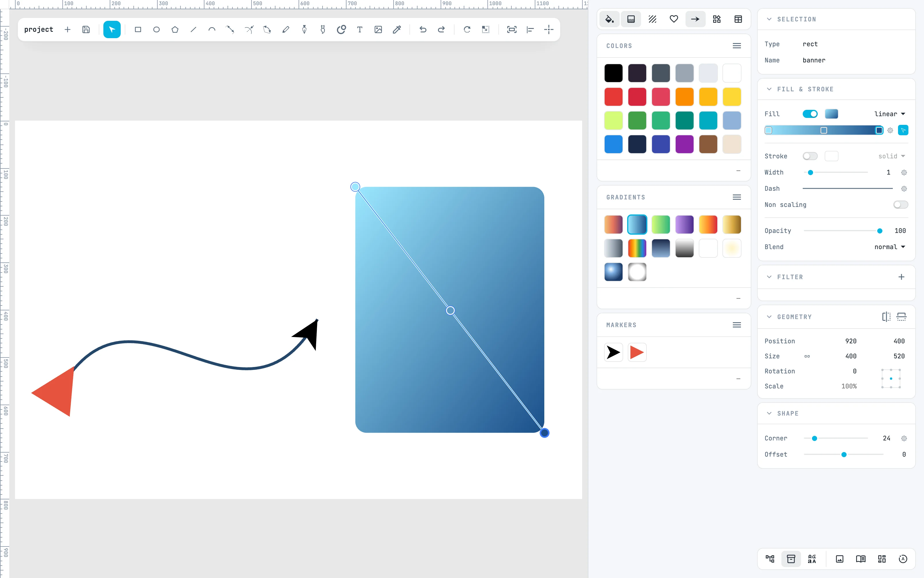The height and width of the screenshot is (578, 924).
Task: Toggle the gradient handle edit button
Action: [903, 130]
